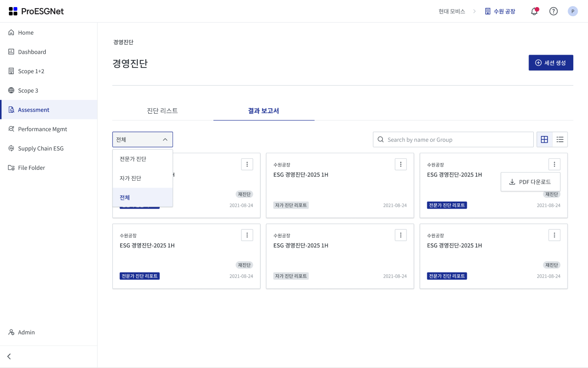The image size is (588, 368).
Task: Click PDF 다운로드 menu item
Action: click(530, 182)
